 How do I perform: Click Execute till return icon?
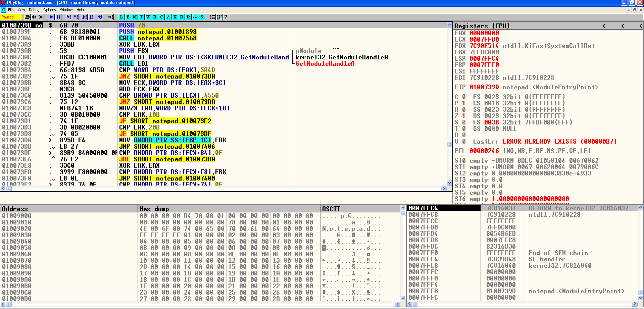100,17
